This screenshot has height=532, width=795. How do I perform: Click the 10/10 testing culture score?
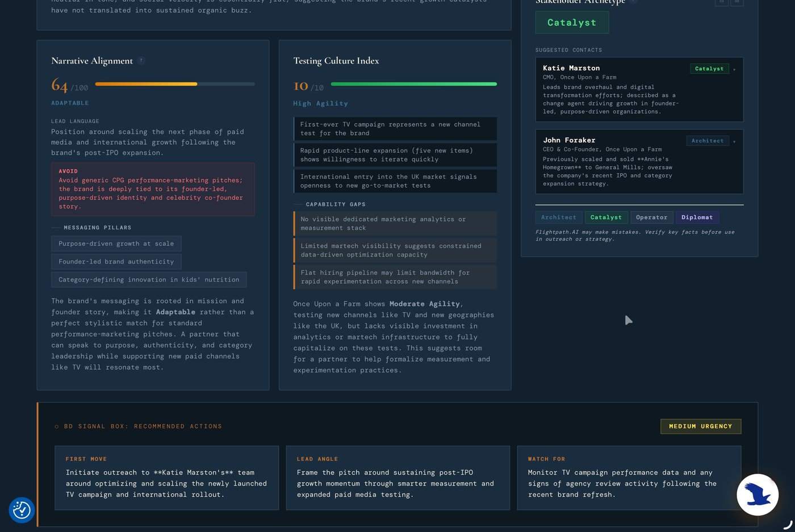pyautogui.click(x=308, y=86)
